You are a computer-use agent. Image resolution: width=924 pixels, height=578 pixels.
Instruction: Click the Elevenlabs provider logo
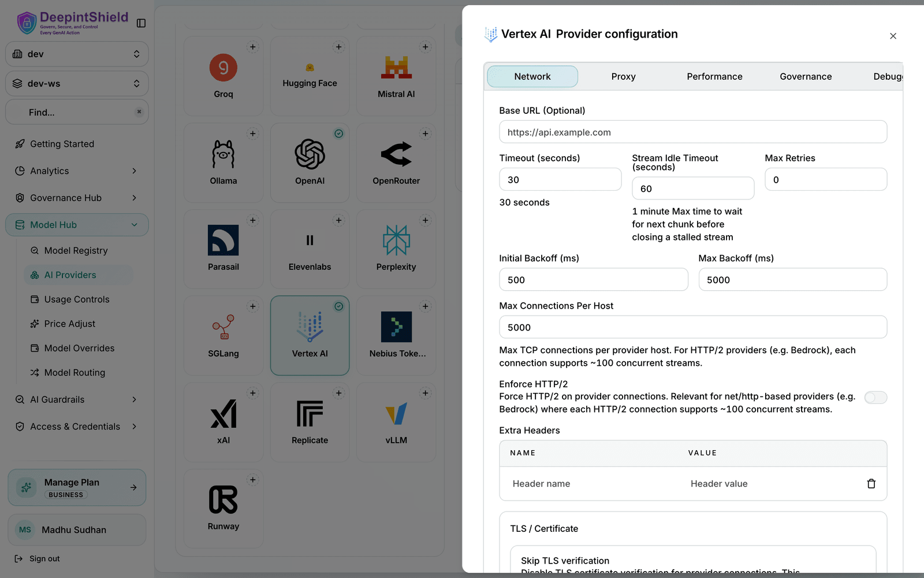(x=310, y=240)
